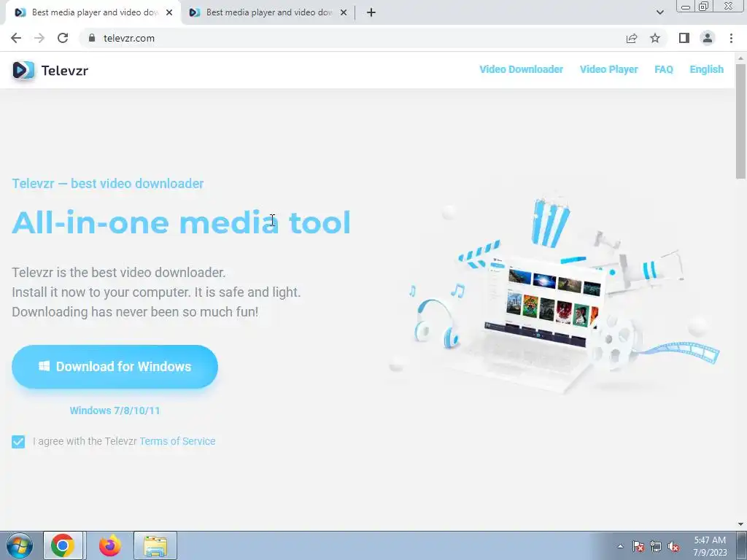747x560 pixels.
Task: Click the Televzr logo in the header
Action: coord(23,71)
